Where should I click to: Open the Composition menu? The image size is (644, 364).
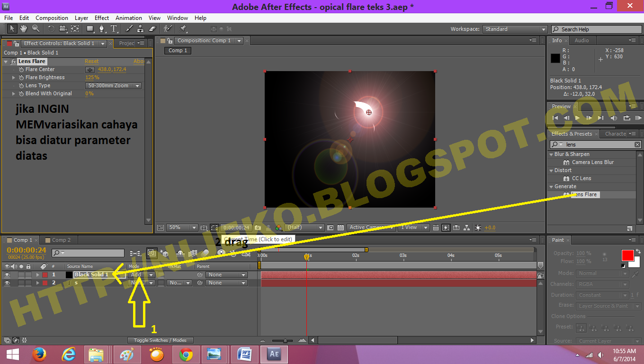coord(52,18)
